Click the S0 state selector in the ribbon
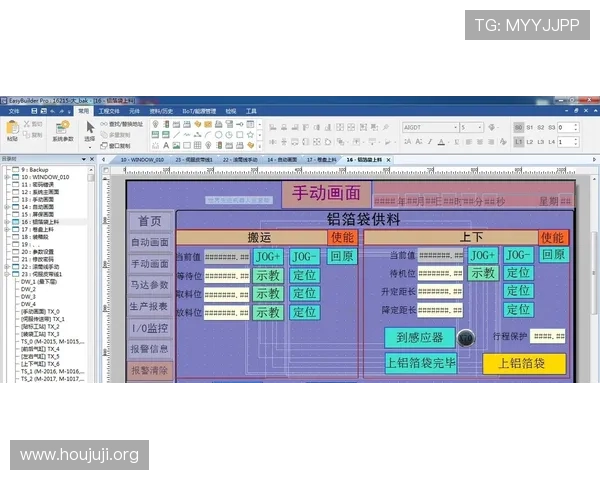The height and width of the screenshot is (480, 600). pyautogui.click(x=518, y=128)
